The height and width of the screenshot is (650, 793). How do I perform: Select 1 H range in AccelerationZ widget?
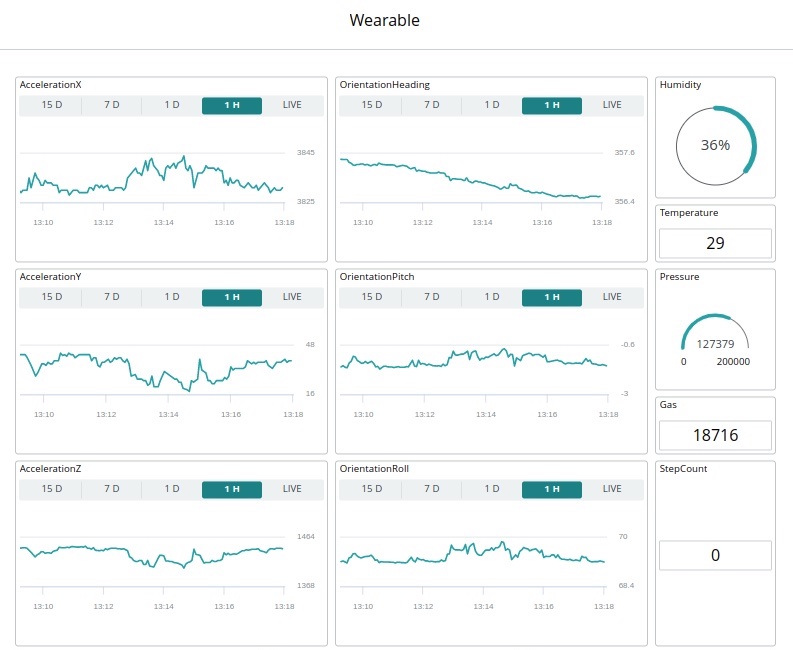pos(232,489)
